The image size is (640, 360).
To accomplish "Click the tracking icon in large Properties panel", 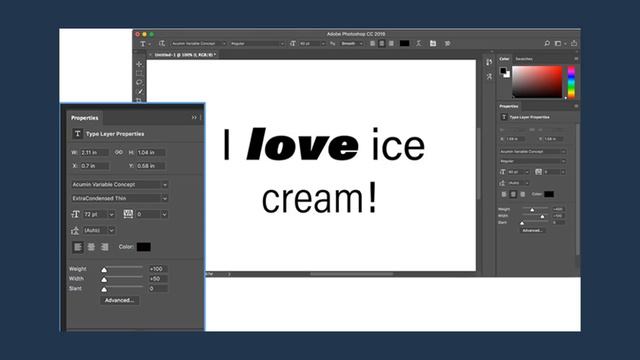I will (128, 214).
